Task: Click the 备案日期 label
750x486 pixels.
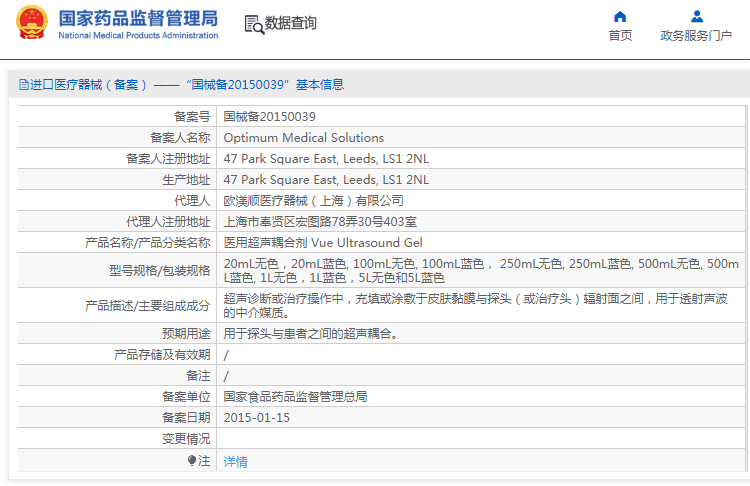Action: (186, 418)
